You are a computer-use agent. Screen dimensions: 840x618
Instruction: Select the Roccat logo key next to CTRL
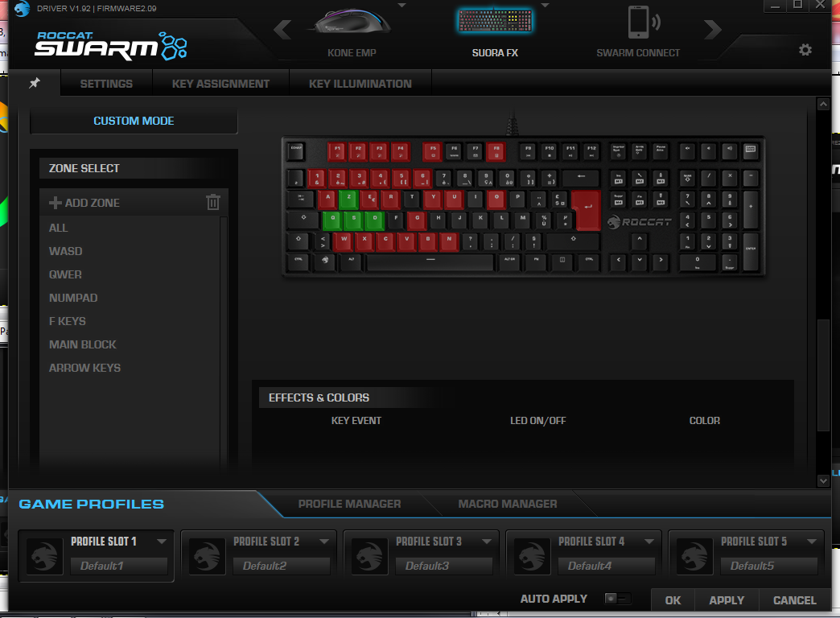[x=324, y=262]
